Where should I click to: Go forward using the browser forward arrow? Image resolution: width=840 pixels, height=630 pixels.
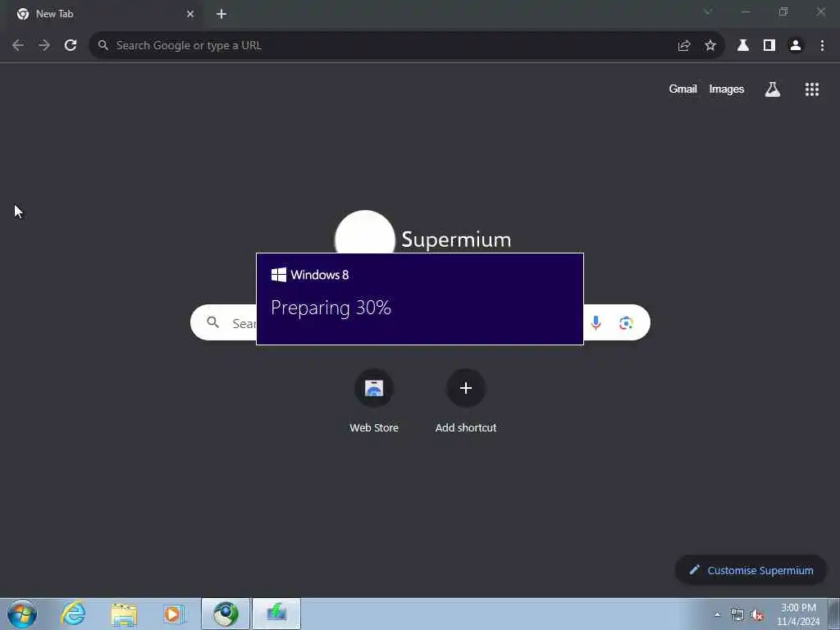coord(44,46)
